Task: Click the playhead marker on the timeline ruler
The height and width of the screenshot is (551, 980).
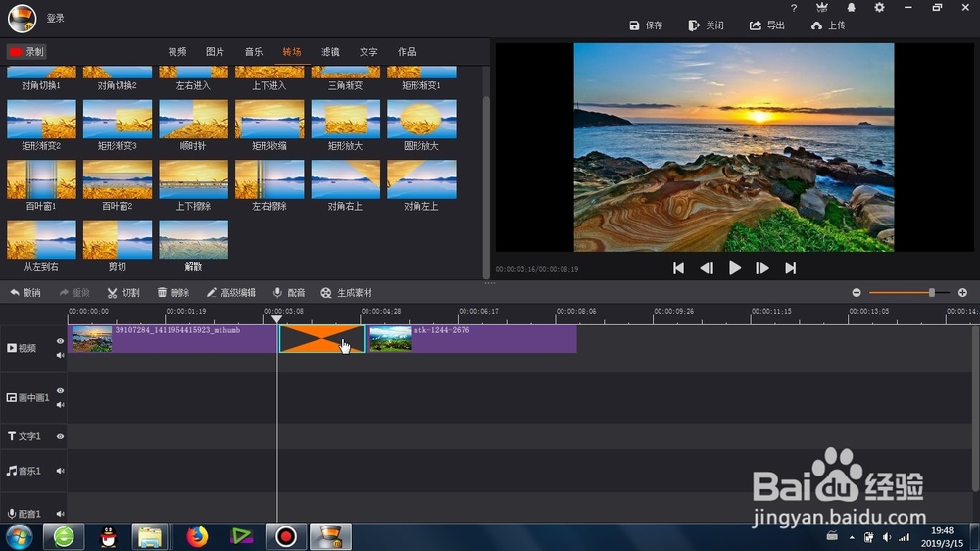Action: click(x=277, y=318)
